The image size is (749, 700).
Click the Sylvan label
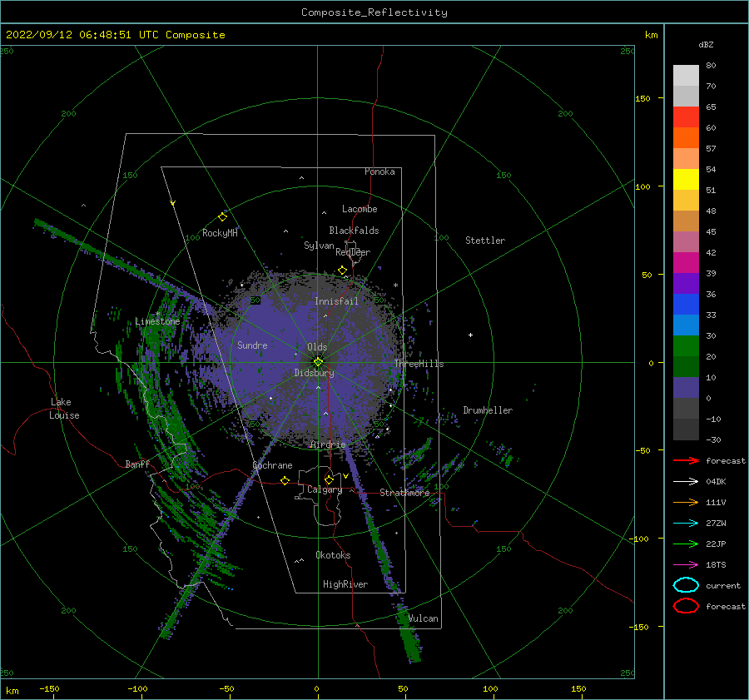coord(319,246)
